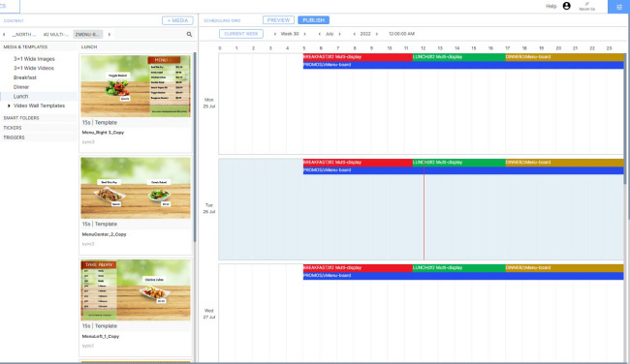Click MEDIA & TEMPLATES section header
Image resolution: width=630 pixels, height=364 pixels.
click(25, 47)
